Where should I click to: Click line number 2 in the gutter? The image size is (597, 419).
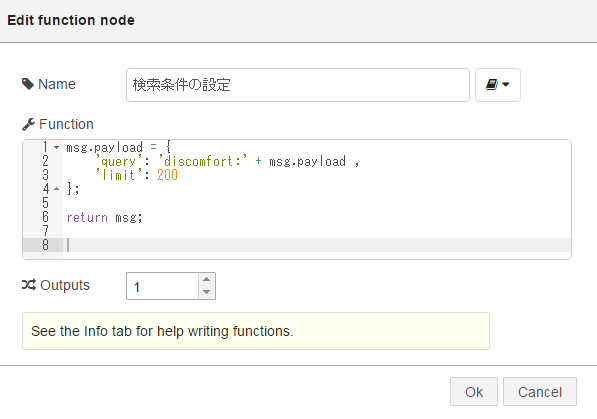coord(45,161)
